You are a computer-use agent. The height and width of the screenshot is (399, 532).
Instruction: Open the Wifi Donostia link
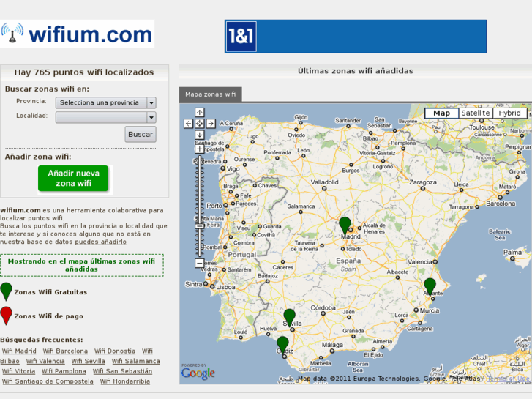[x=115, y=351]
